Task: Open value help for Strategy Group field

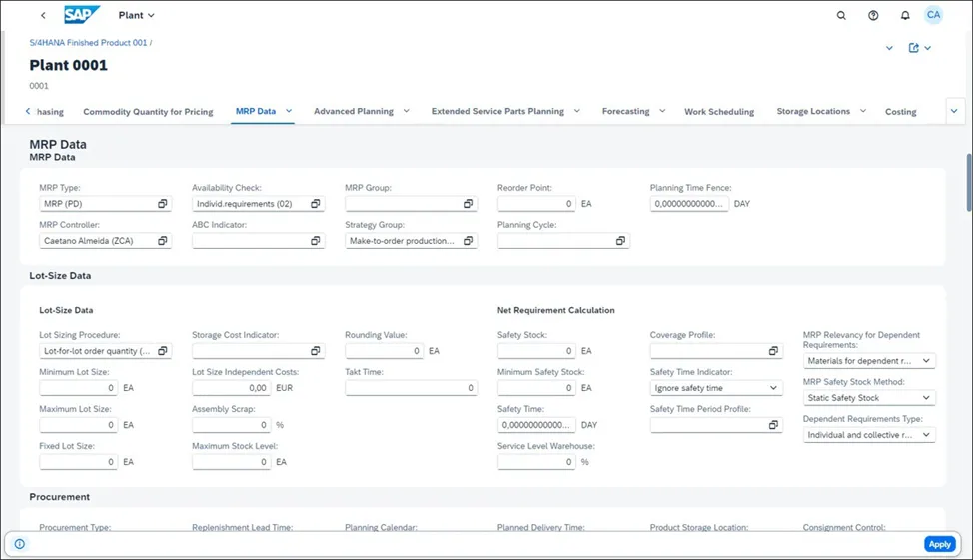Action: click(469, 241)
